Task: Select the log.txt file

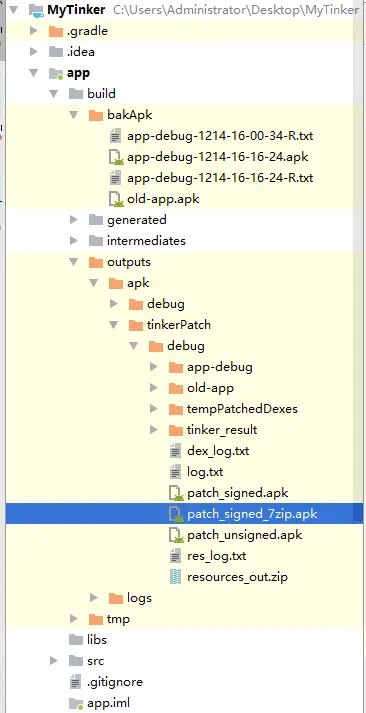Action: 205,472
